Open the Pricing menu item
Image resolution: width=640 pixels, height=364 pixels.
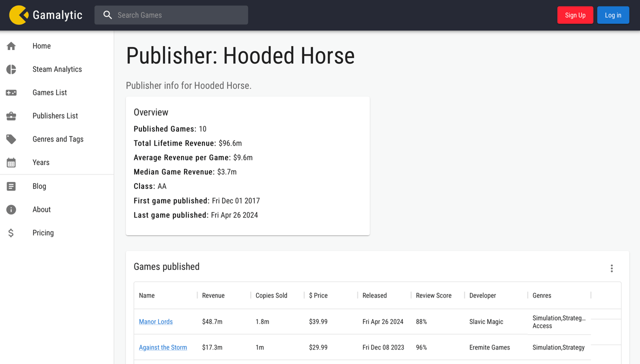43,233
